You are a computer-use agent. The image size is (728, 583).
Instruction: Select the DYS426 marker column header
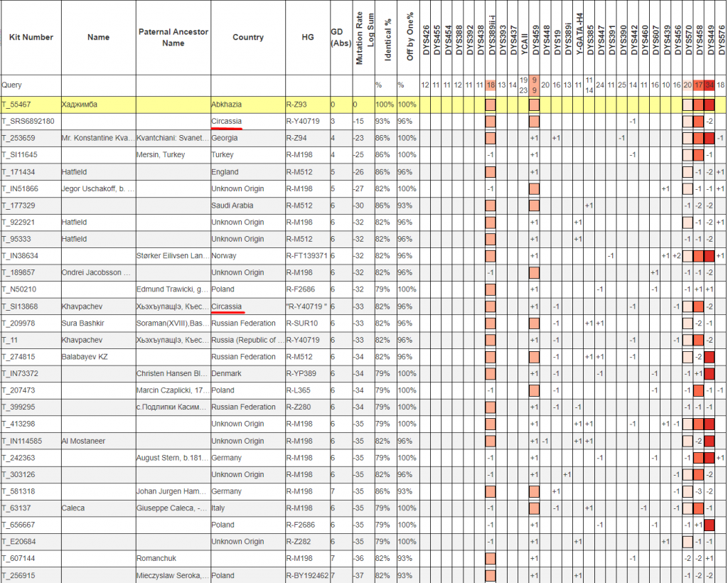pyautogui.click(x=426, y=41)
